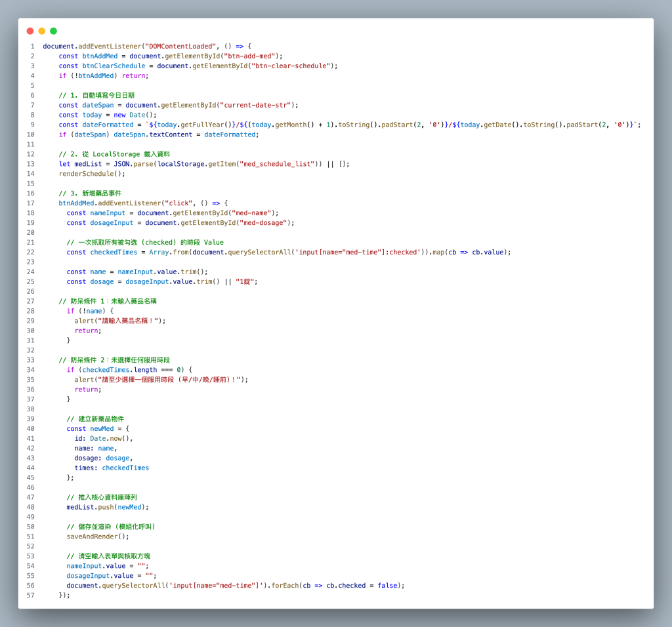The width and height of the screenshot is (672, 627).
Task: Click line number 1 in the gutter
Action: pos(33,47)
